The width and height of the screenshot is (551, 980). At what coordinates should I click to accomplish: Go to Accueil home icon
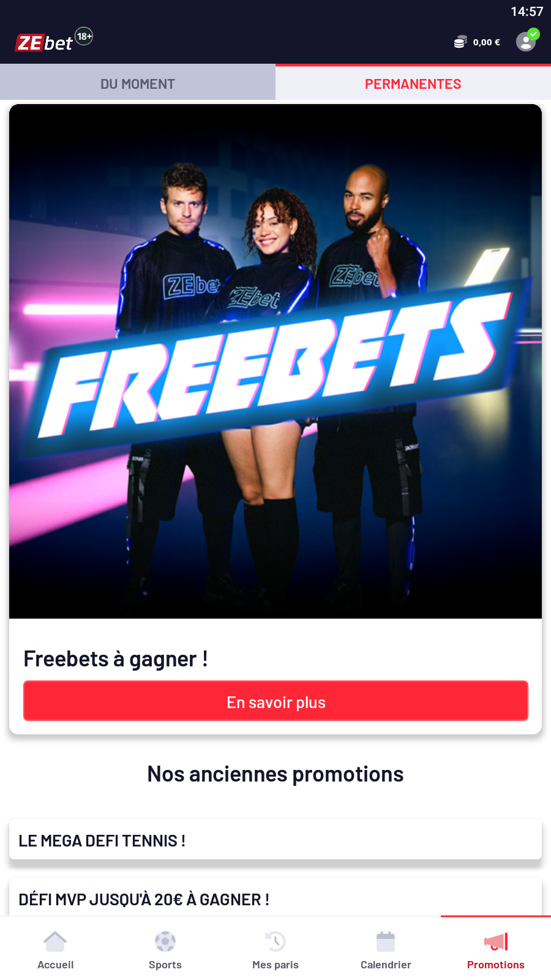(55, 942)
